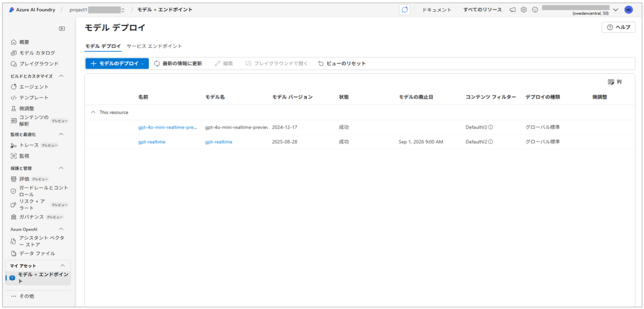The image size is (644, 309).
Task: Open ヘルプ help button
Action: coord(618,27)
